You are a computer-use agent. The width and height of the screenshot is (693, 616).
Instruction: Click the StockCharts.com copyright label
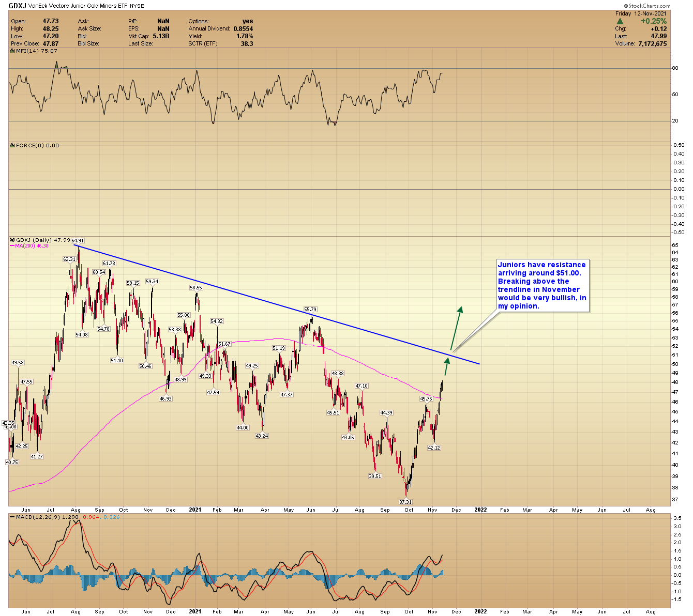[647, 6]
